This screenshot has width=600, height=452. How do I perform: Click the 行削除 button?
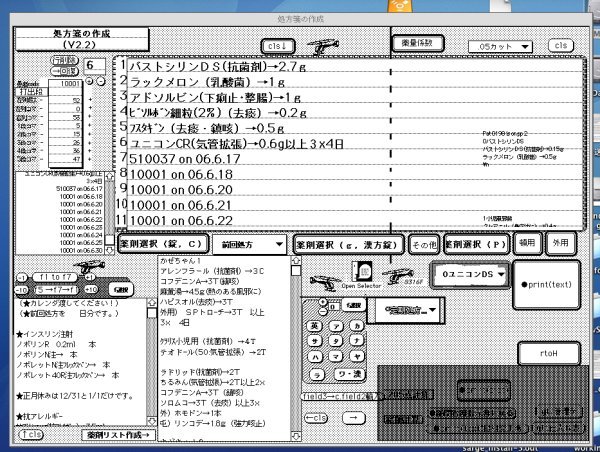pyautogui.click(x=64, y=60)
